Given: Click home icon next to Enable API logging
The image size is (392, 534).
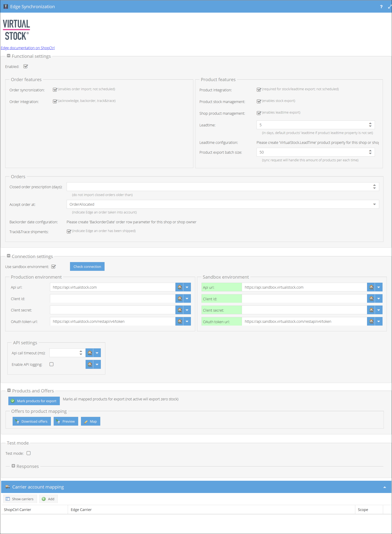Looking at the screenshot, I should (90, 365).
